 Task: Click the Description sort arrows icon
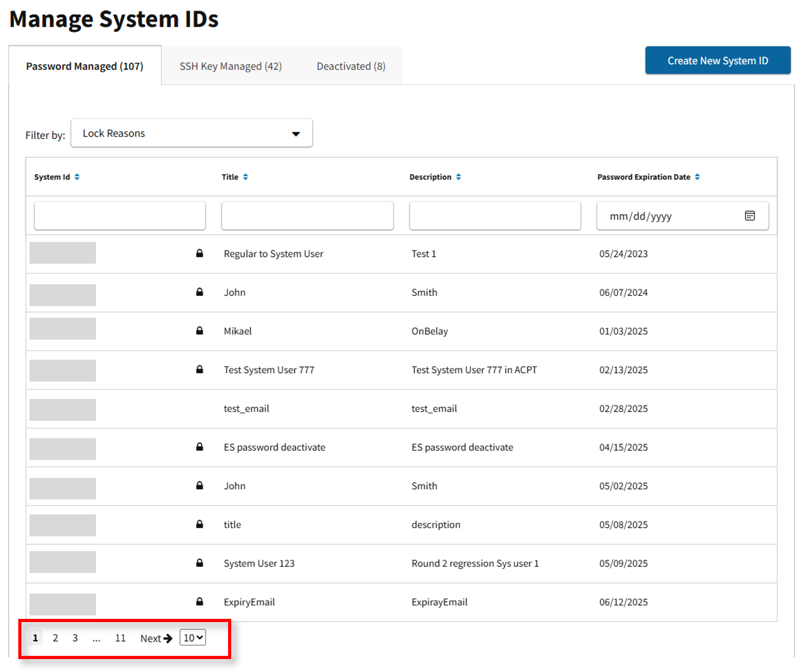point(458,177)
